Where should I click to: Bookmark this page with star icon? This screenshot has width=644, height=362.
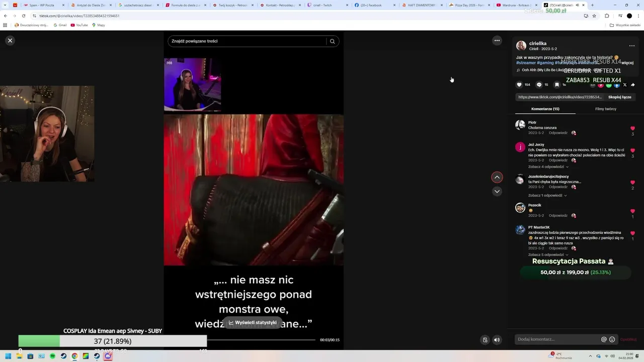point(594,16)
